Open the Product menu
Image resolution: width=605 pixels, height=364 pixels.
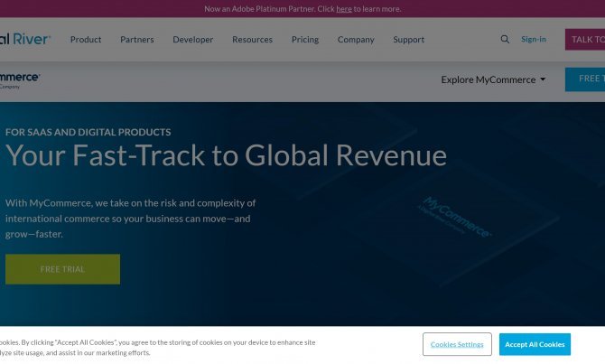pos(86,40)
